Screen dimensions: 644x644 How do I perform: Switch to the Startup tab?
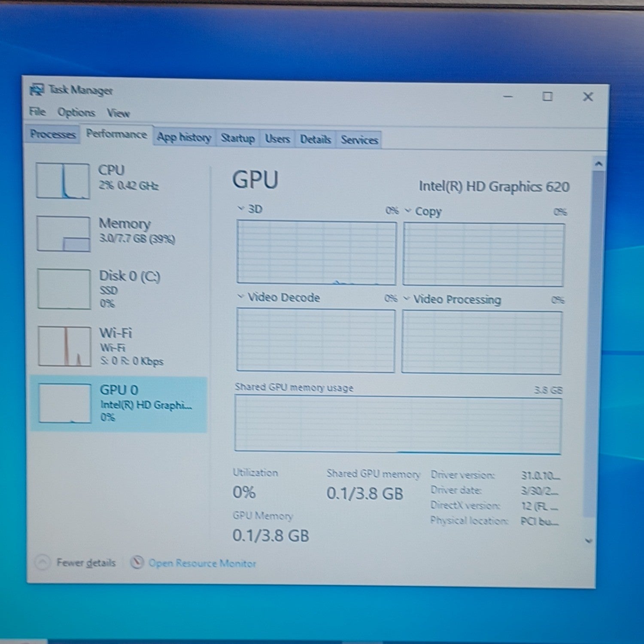click(x=238, y=138)
